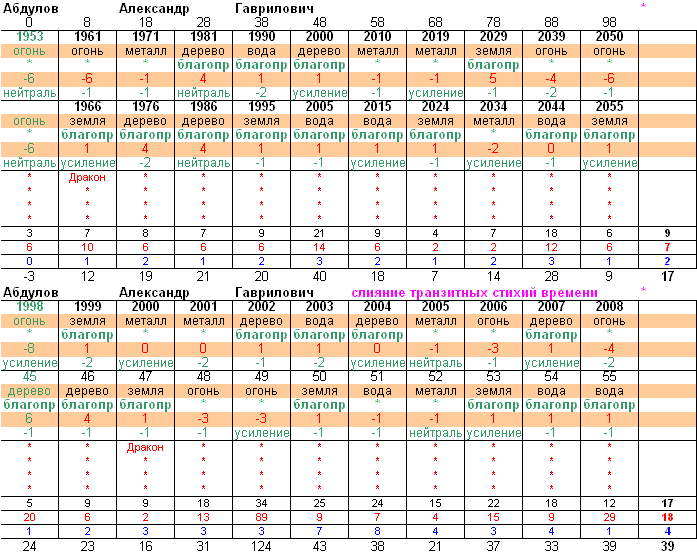Viewport: 697px width, 555px height.
Task: Click the year 1999 cell
Action: coord(88,307)
